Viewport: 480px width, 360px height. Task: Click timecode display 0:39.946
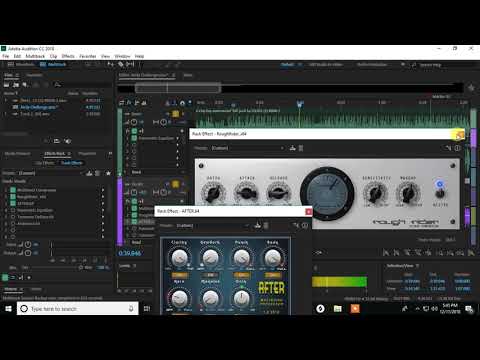tap(130, 253)
